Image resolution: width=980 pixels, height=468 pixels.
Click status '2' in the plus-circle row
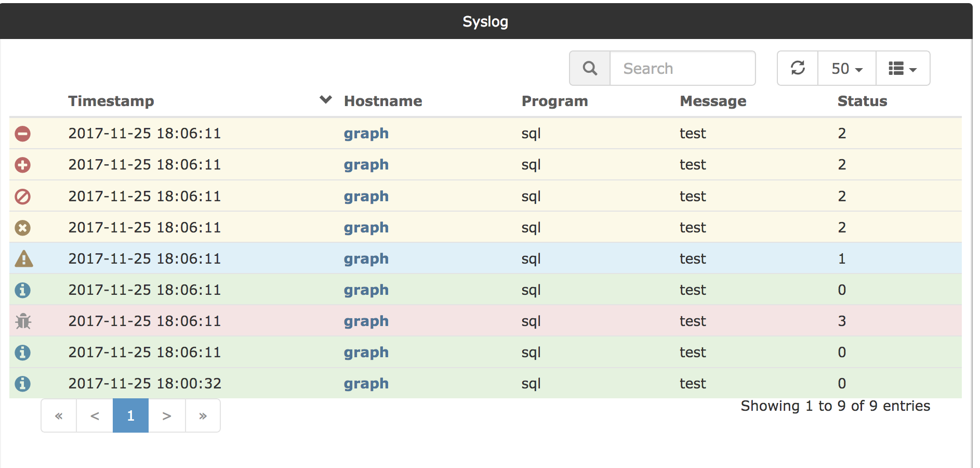coord(842,164)
